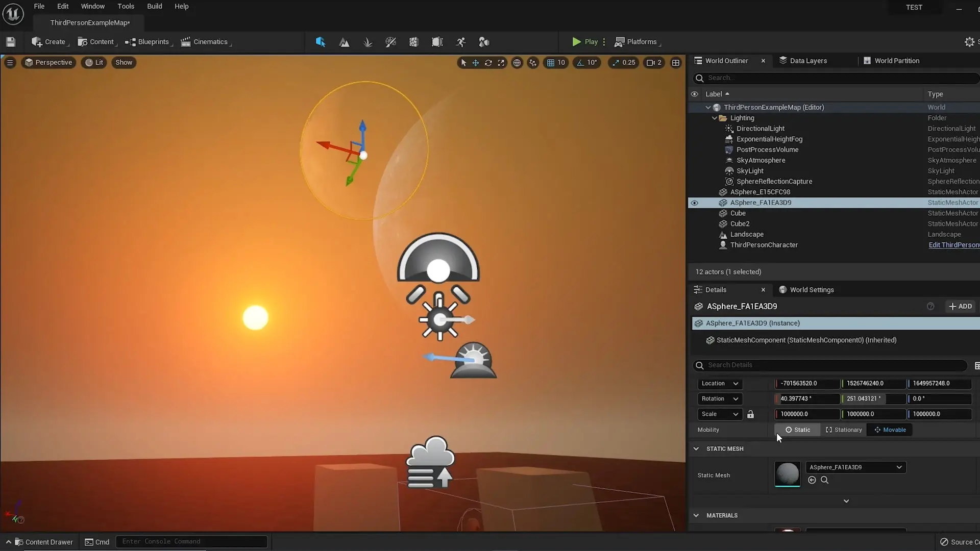Viewport: 980px width, 551px height.
Task: Select the Landscape mode icon in toolbar
Action: (x=345, y=42)
